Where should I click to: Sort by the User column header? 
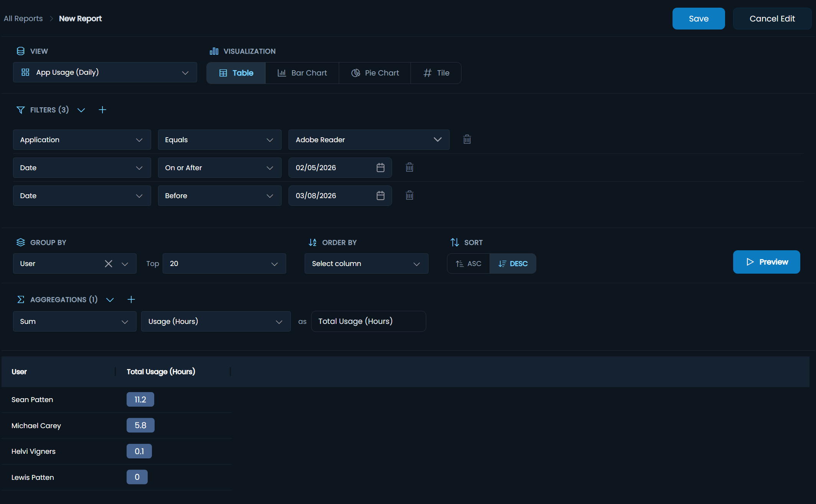19,372
